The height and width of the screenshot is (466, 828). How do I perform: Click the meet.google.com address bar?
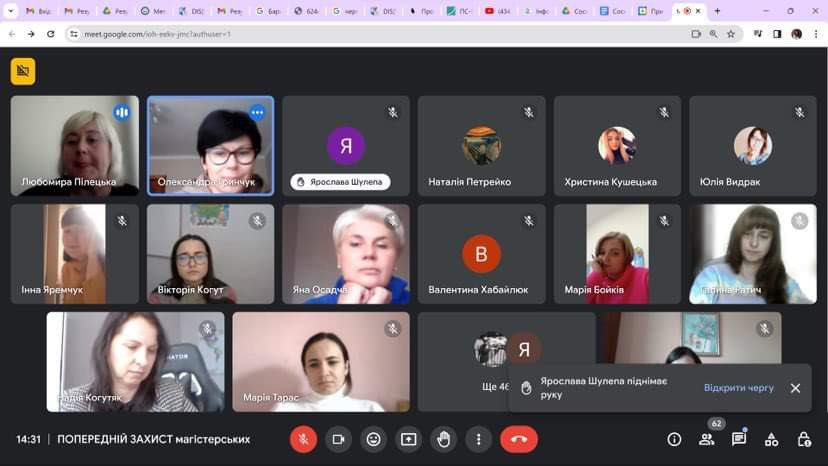[x=380, y=33]
